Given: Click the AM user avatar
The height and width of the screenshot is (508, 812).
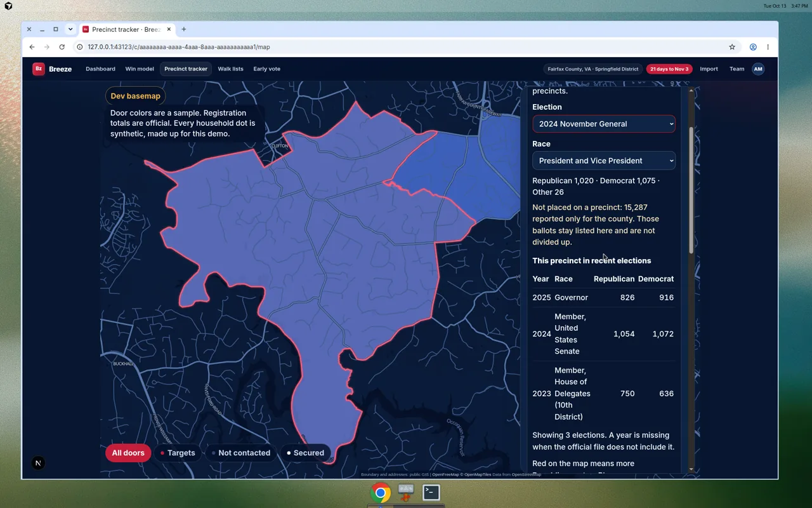Looking at the screenshot, I should pyautogui.click(x=758, y=69).
